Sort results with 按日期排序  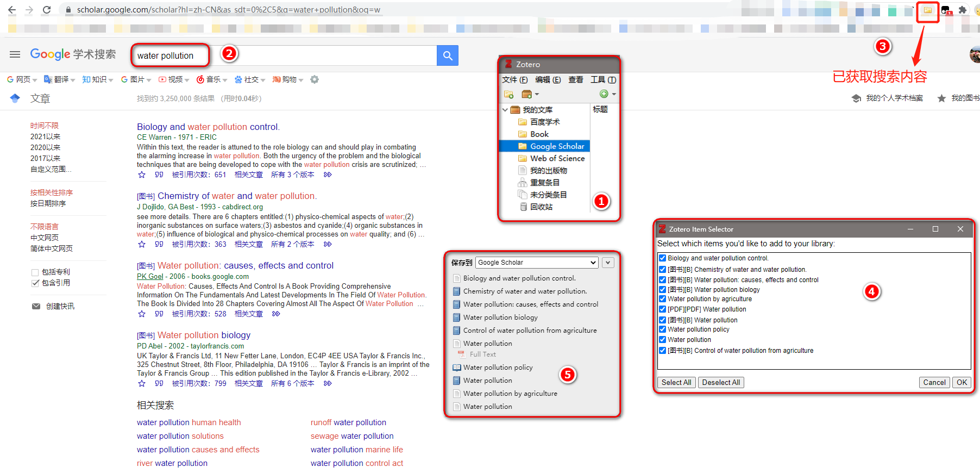(48, 203)
